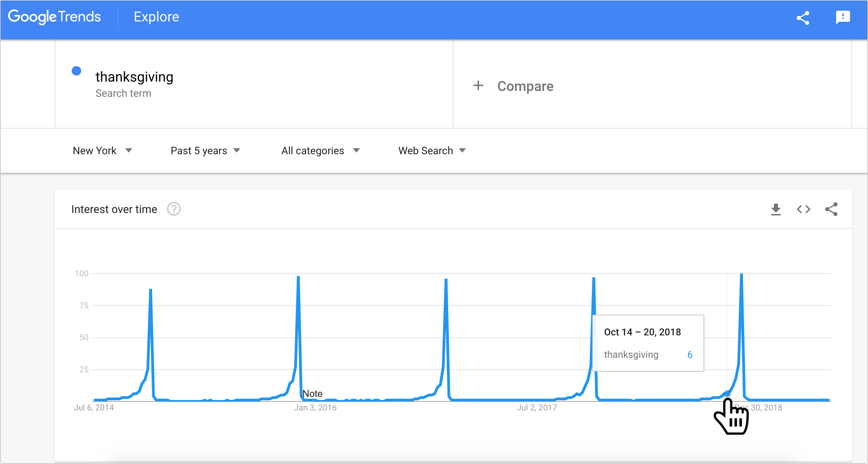Image resolution: width=868 pixels, height=464 pixels.
Task: Click the share icon in the top header
Action: [803, 18]
